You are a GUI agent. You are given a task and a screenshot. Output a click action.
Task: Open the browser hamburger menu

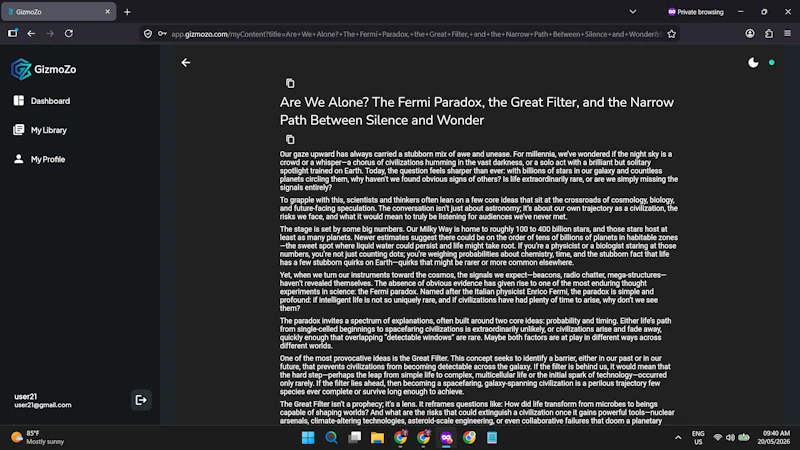tap(788, 34)
